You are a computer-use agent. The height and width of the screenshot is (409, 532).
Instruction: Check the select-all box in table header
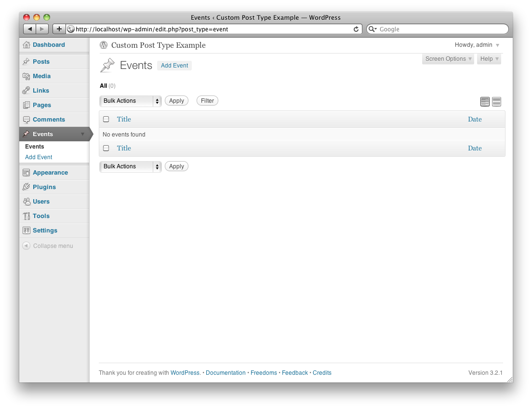tap(106, 119)
